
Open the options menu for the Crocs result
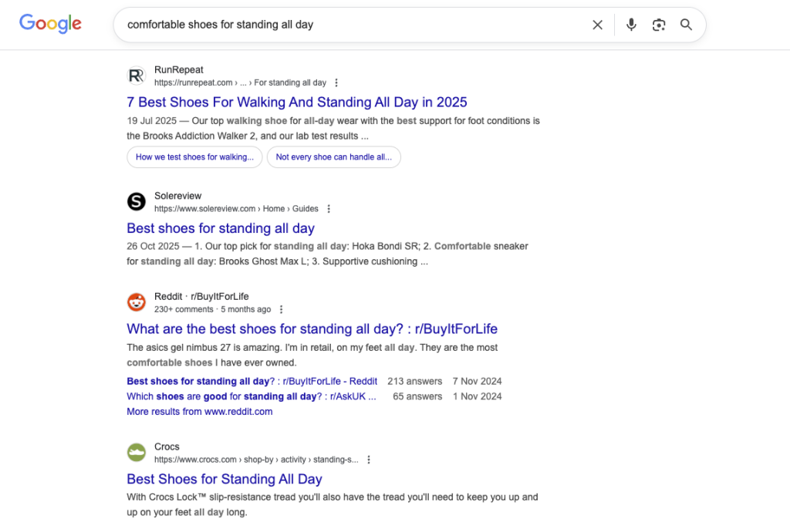pos(369,459)
